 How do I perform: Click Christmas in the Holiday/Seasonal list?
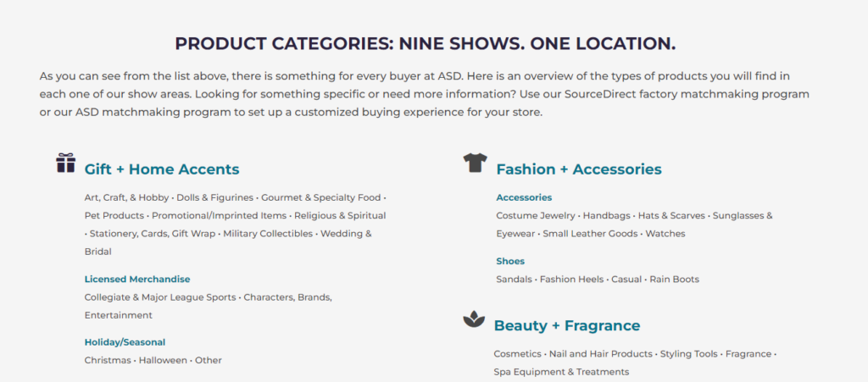coord(108,360)
